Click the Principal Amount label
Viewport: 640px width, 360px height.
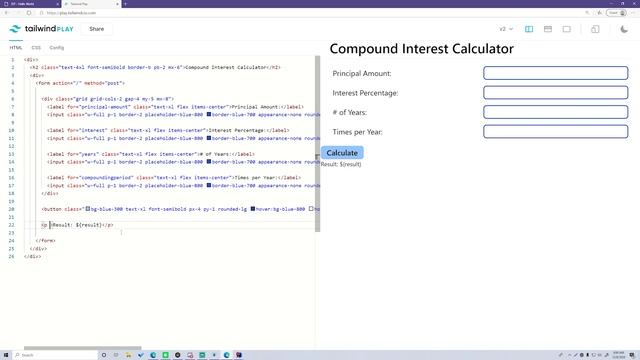coord(362,73)
